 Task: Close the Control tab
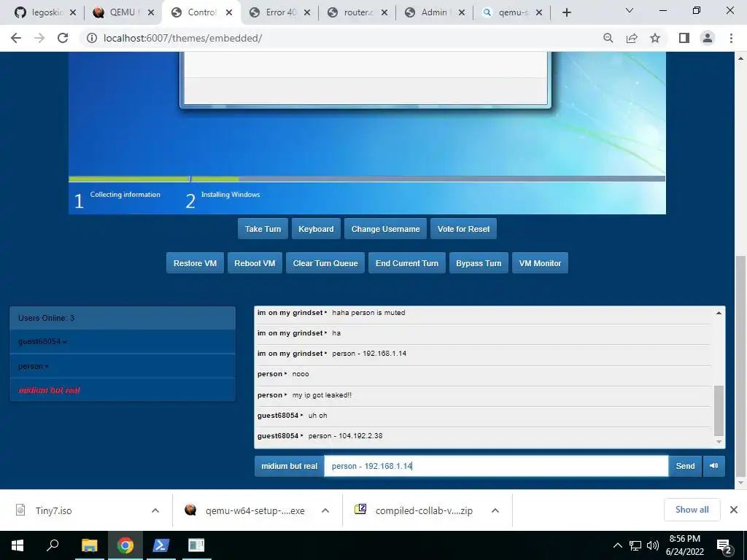pyautogui.click(x=229, y=12)
